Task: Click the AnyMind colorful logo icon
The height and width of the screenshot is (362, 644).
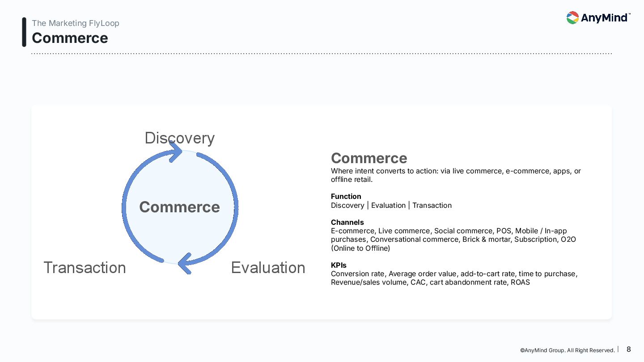Action: (572, 18)
